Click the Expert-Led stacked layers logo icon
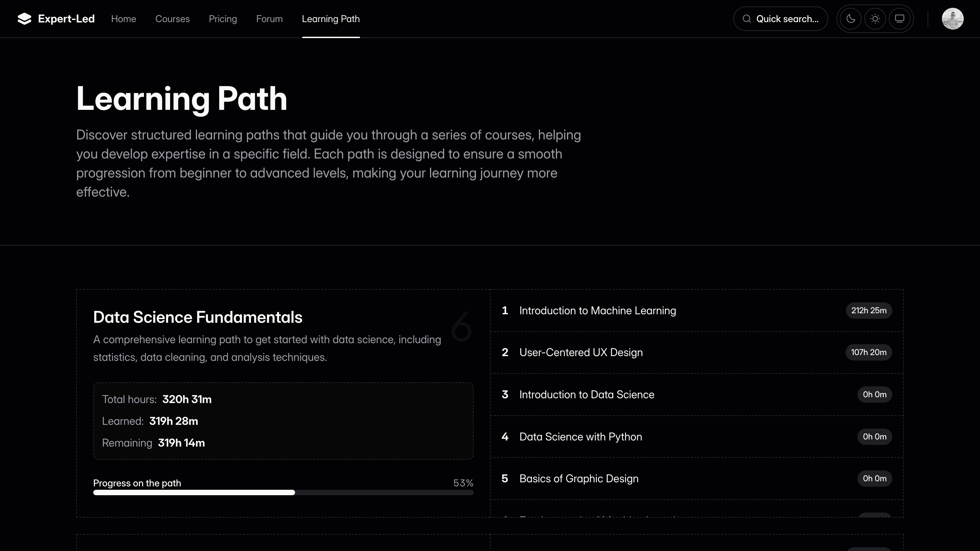Screen dimensions: 980x551 click(x=24, y=19)
